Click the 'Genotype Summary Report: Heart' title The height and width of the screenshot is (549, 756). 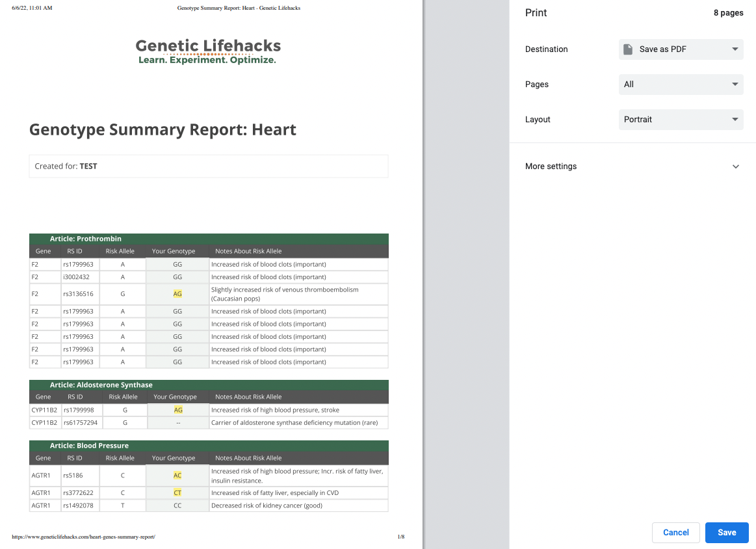pyautogui.click(x=163, y=130)
